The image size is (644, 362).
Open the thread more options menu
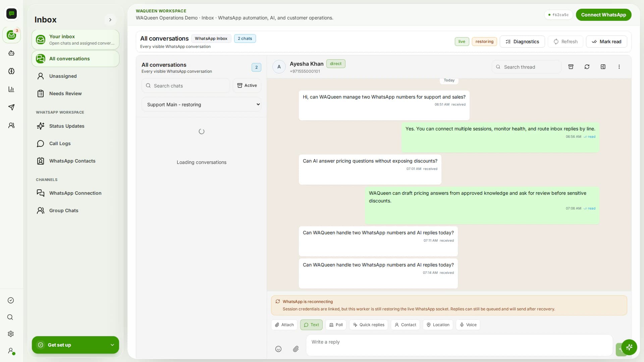[619, 67]
